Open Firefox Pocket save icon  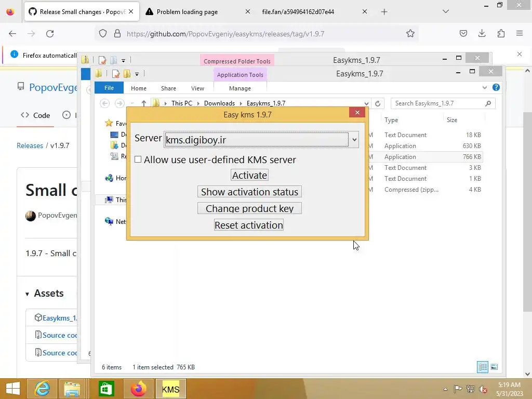tap(463, 33)
